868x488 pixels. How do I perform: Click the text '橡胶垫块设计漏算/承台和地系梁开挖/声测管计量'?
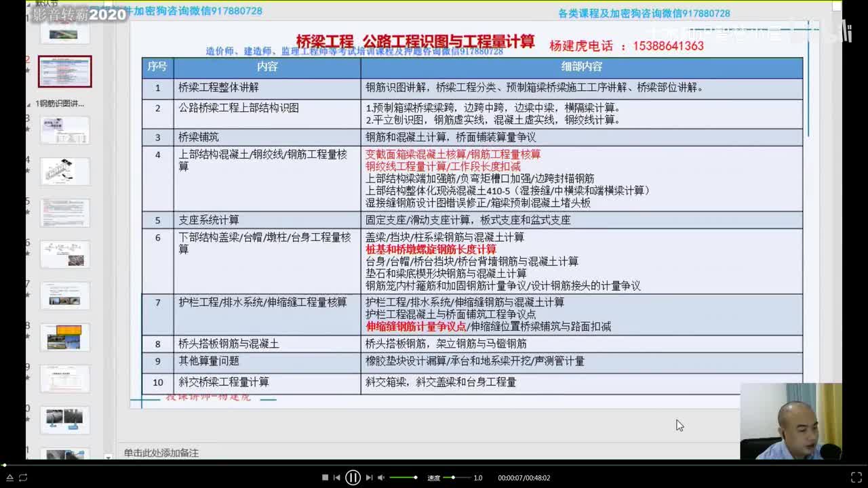(x=475, y=361)
